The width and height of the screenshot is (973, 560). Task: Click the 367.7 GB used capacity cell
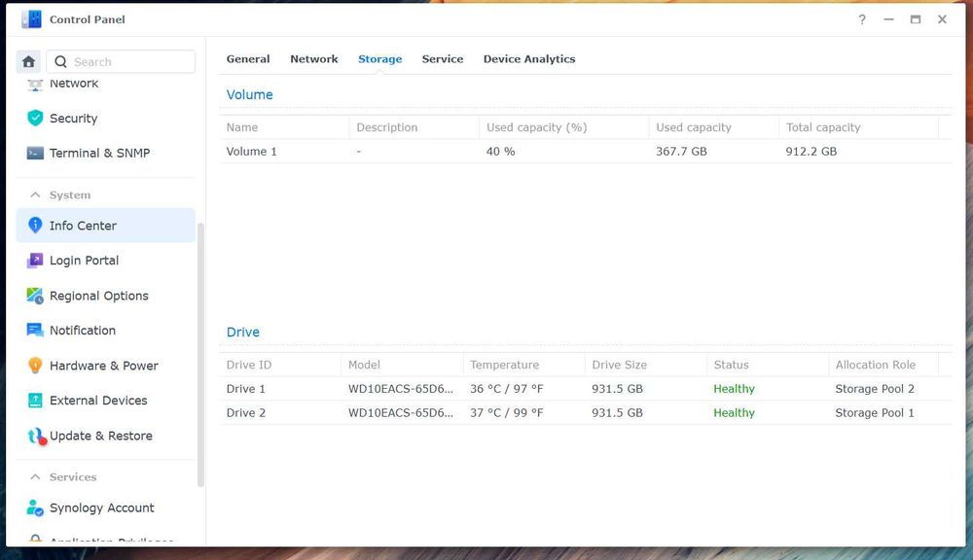pyautogui.click(x=681, y=152)
